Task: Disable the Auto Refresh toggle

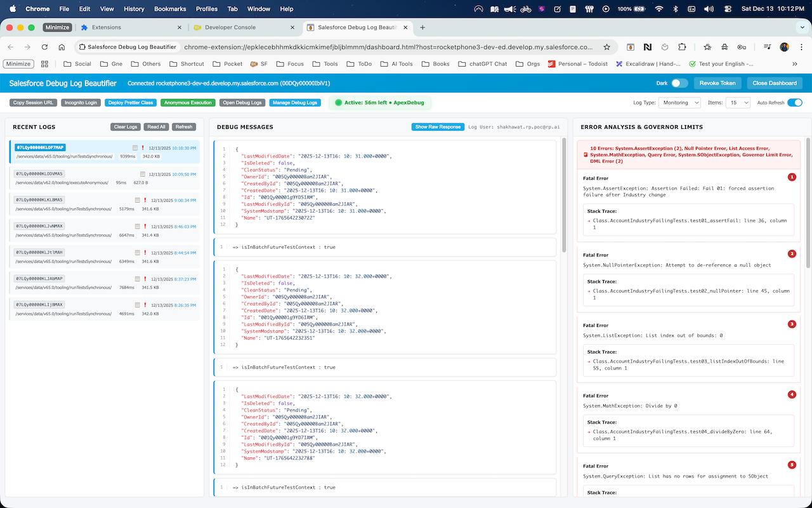Action: 795,102
